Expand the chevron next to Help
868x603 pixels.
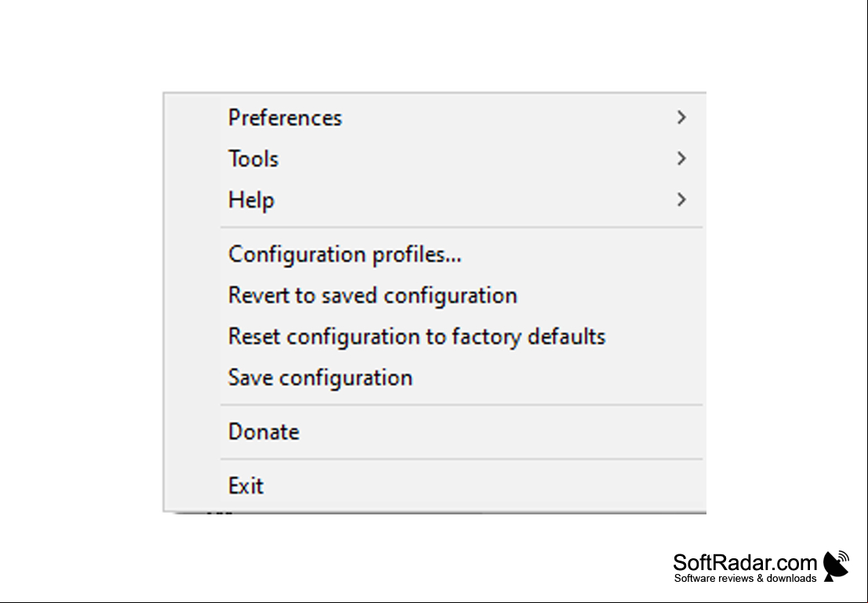pyautogui.click(x=681, y=200)
